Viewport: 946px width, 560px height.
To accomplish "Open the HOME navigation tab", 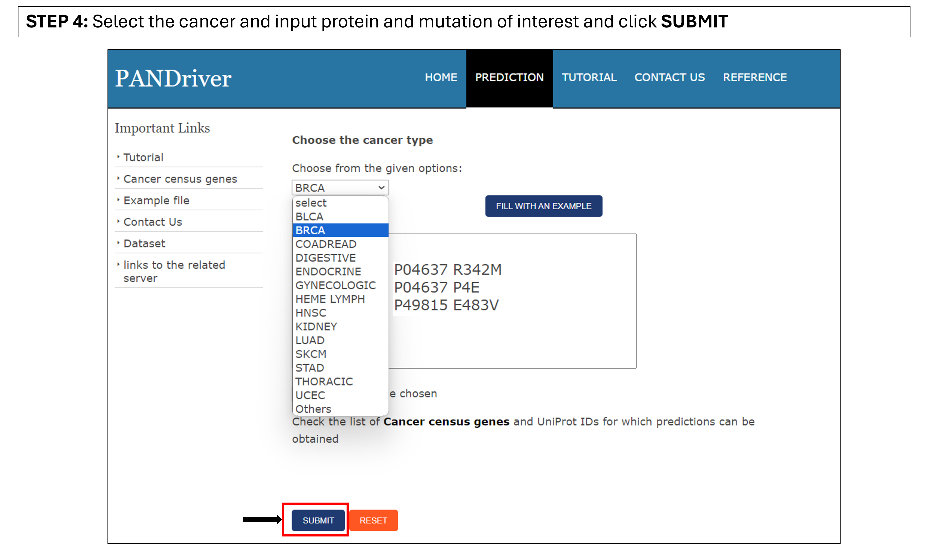I will pos(440,77).
